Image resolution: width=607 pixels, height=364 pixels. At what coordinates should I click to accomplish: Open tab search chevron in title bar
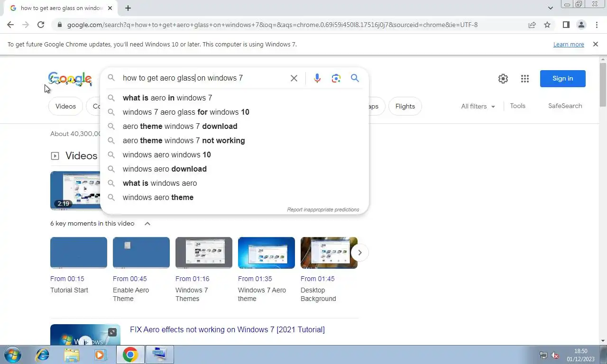coord(551,8)
